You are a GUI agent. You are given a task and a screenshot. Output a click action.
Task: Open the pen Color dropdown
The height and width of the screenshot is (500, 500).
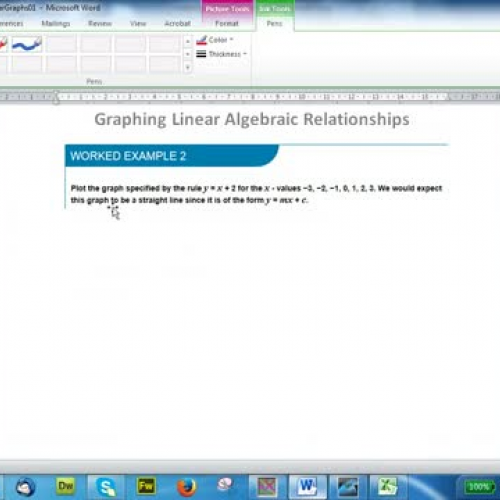(x=215, y=40)
